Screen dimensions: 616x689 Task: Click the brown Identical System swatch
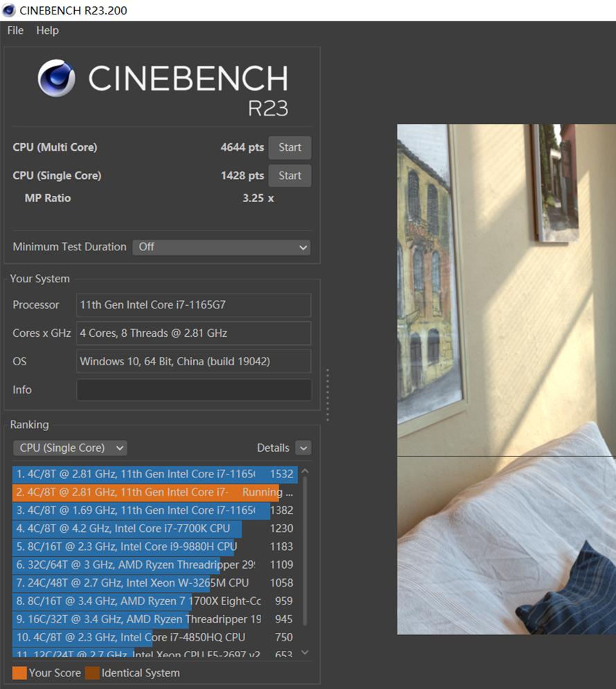tap(92, 673)
